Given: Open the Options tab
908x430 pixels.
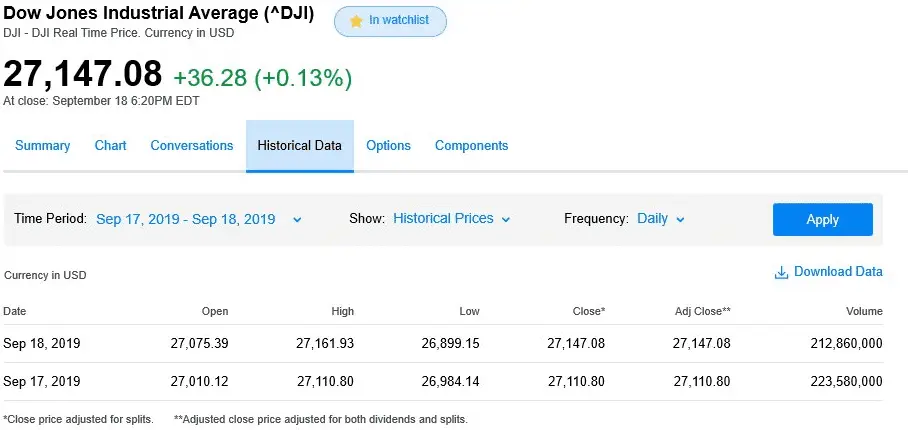Looking at the screenshot, I should pos(388,146).
